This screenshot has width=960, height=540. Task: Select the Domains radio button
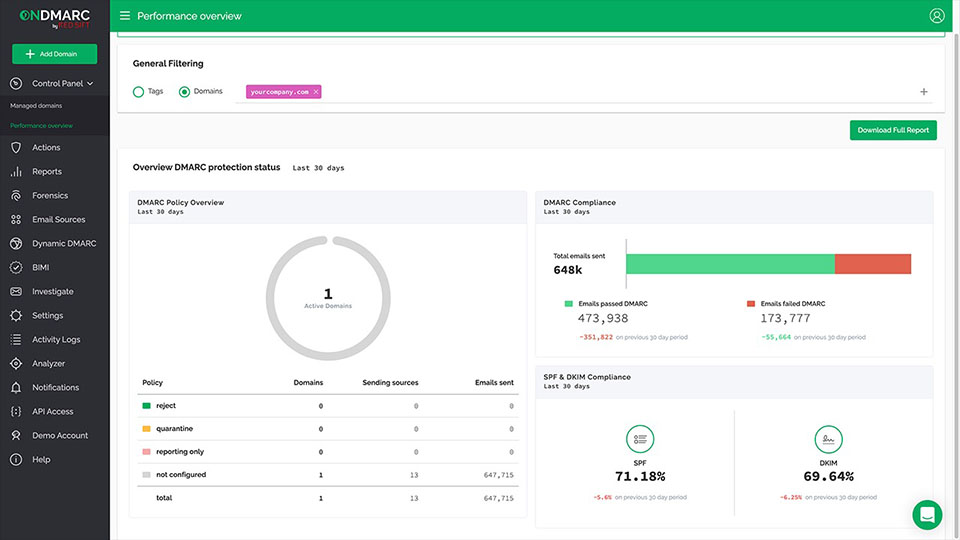point(184,92)
